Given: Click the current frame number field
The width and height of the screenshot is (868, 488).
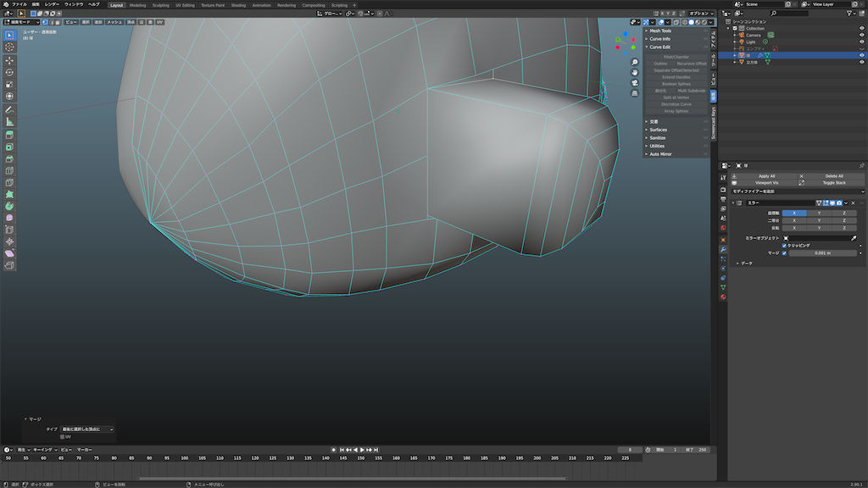Looking at the screenshot, I should tap(630, 450).
